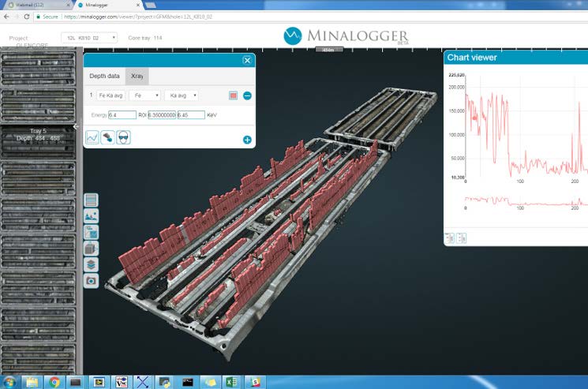Viewport: 588px width, 389px height.
Task: Open the Windows Start menu
Action: (x=9, y=382)
